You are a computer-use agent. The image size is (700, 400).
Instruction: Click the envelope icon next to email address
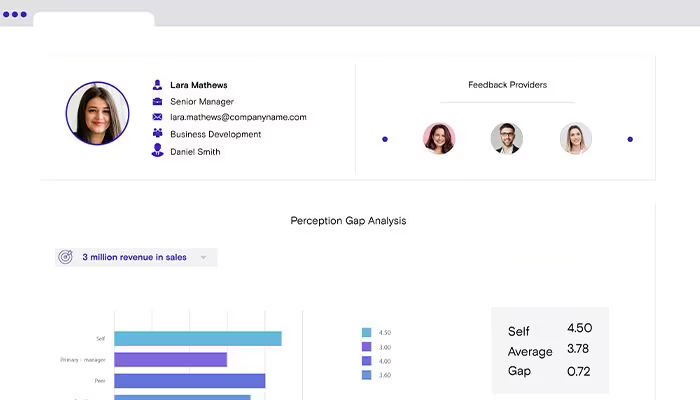coord(157,117)
